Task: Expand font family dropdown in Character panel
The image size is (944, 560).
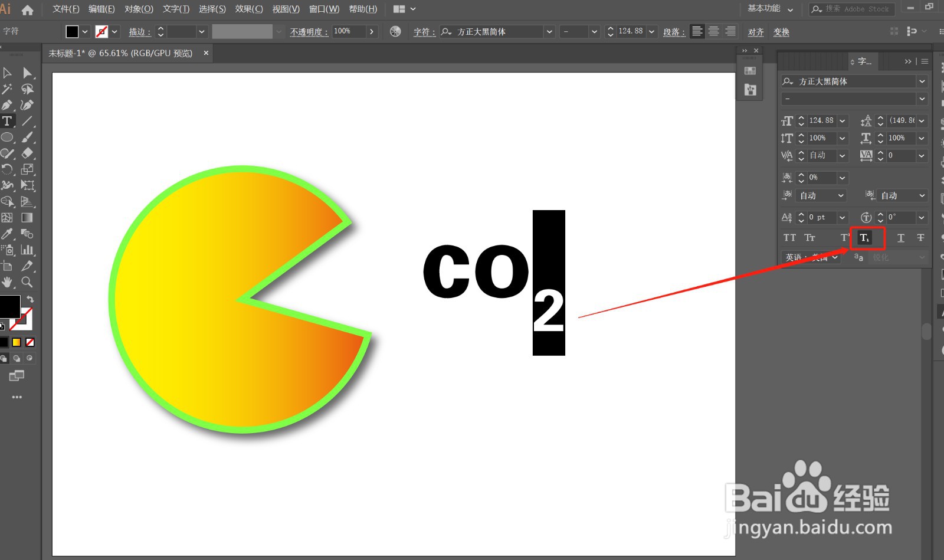Action: tap(922, 81)
